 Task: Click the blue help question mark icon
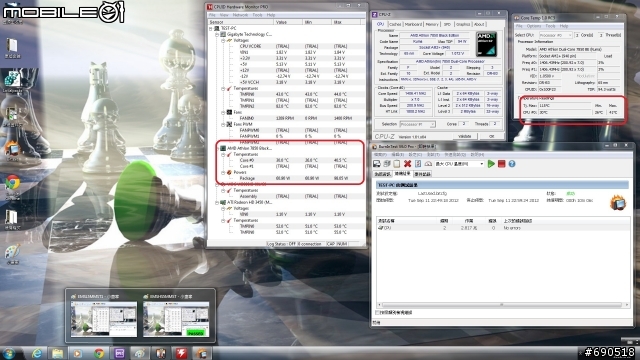tap(512, 164)
